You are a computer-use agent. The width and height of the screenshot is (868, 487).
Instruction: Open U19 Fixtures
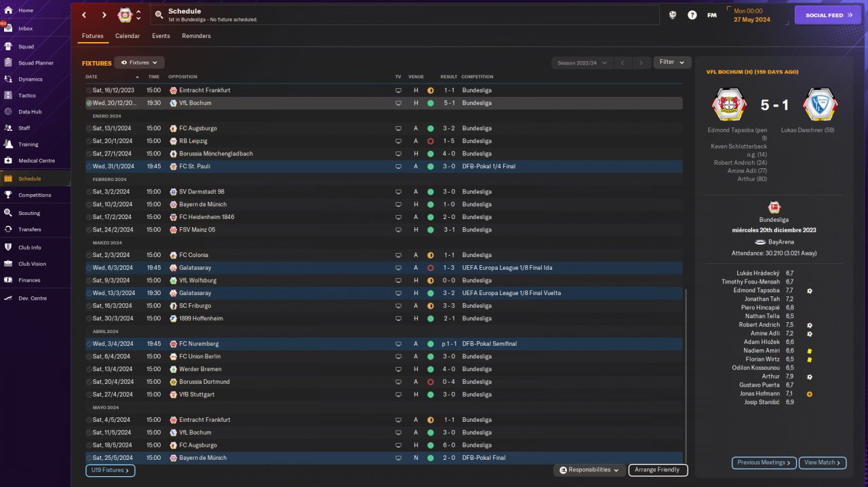110,470
